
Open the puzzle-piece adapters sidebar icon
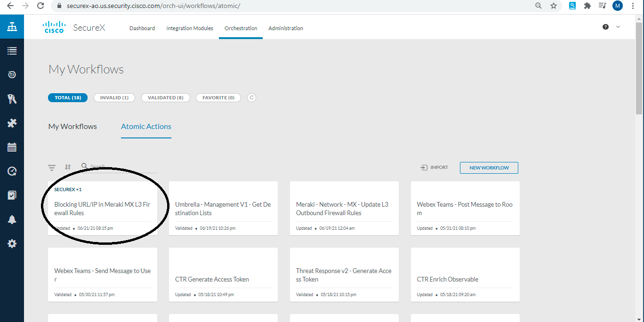point(12,123)
